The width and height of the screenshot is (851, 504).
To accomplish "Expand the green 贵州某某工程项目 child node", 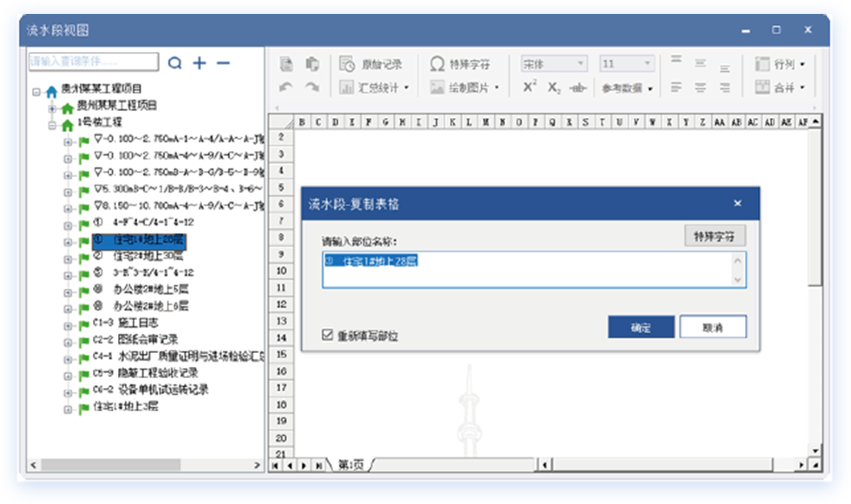I will click(52, 107).
